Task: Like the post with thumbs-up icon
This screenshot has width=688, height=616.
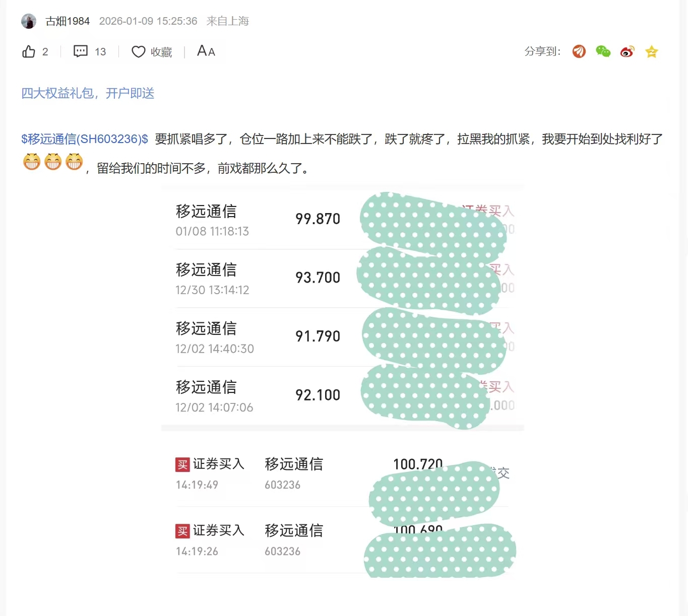Action: tap(29, 51)
